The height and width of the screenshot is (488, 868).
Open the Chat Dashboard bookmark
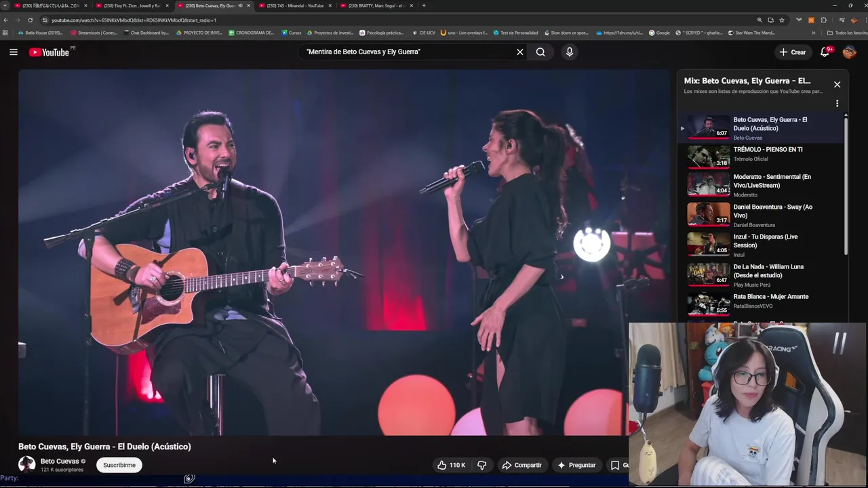[146, 33]
